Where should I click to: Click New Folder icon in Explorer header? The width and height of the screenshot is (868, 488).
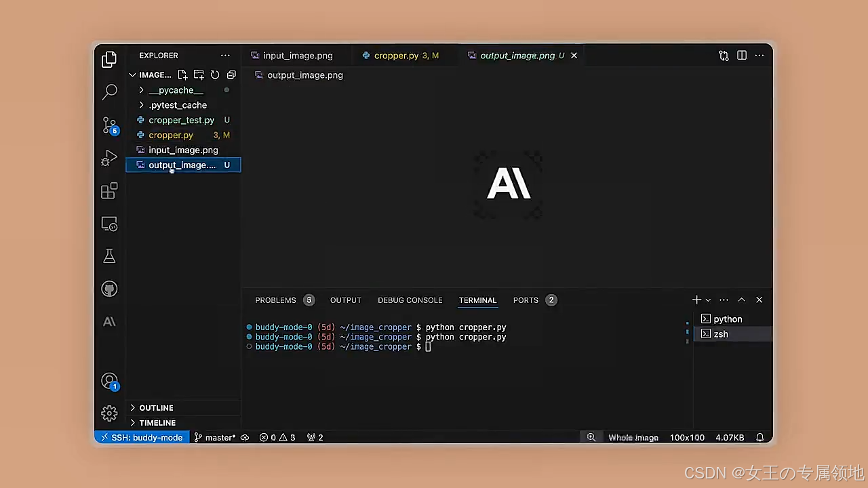coord(199,75)
